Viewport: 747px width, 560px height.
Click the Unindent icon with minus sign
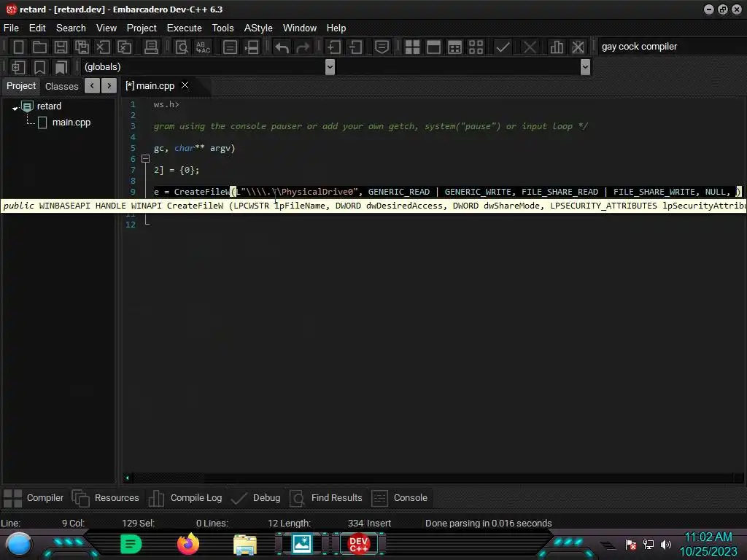click(x=355, y=47)
